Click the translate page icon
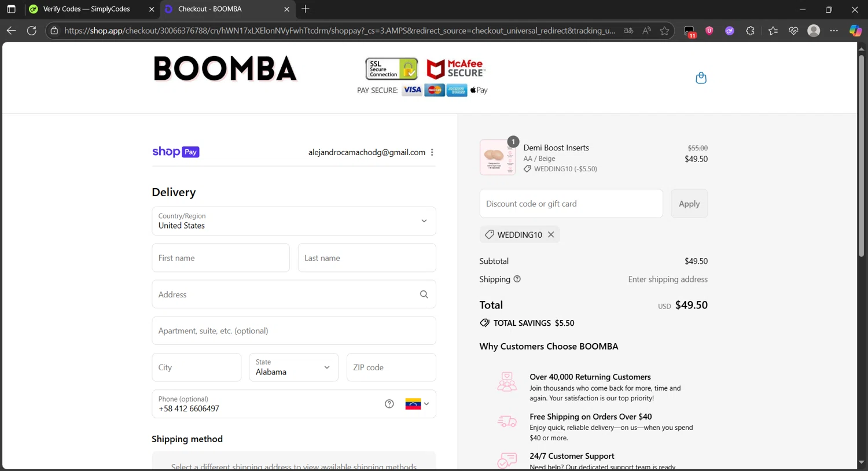This screenshot has height=471, width=868. pos(628,31)
